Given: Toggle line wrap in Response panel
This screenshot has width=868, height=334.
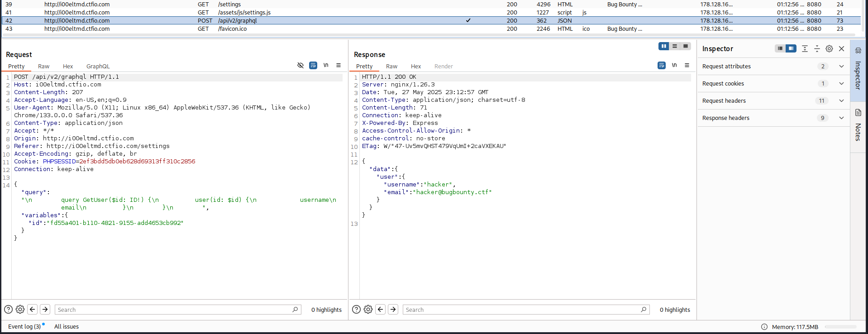Looking at the screenshot, I should [662, 66].
